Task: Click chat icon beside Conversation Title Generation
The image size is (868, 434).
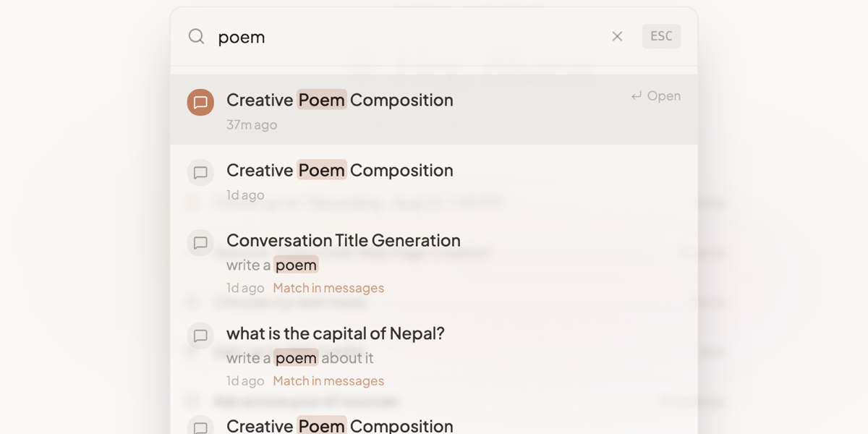Action: (x=200, y=243)
